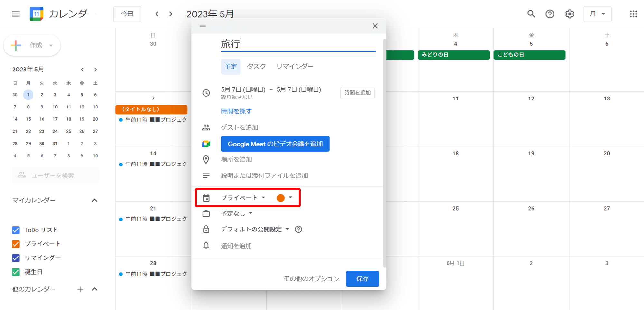Switch to the タスク tab
Viewport: 644px width, 310px height.
point(256,66)
